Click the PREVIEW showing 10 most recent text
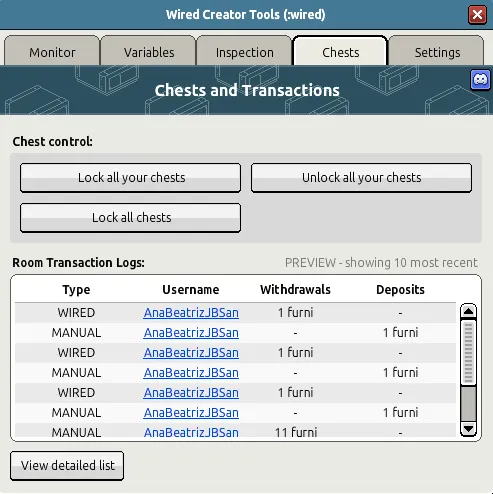493x494 pixels. click(381, 263)
